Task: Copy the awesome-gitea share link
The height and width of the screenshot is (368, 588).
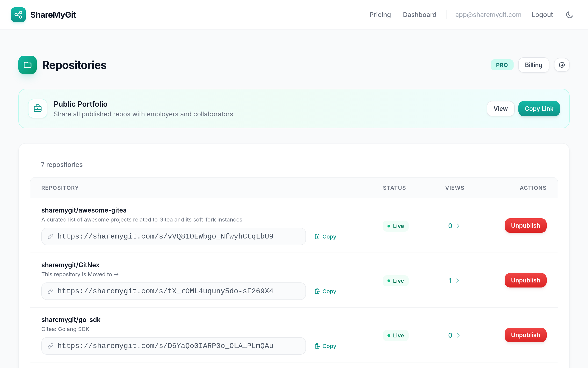Action: [325, 237]
